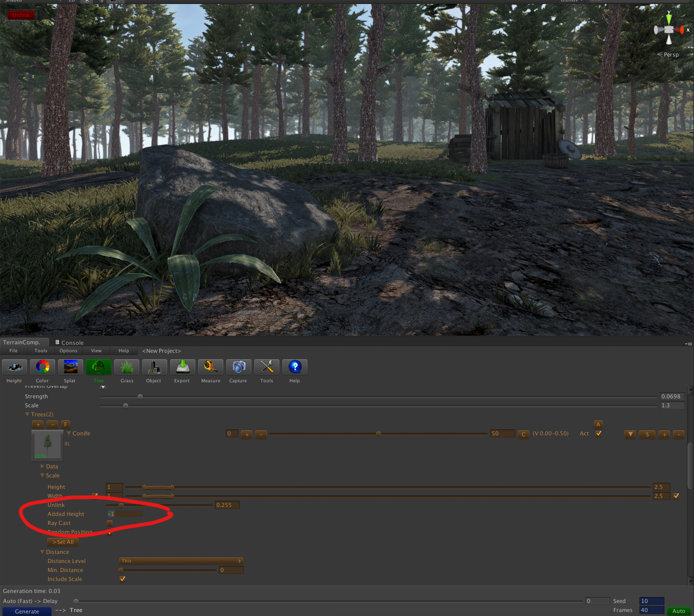This screenshot has width=694, height=616.
Task: Activate the Measure tool
Action: pos(210,370)
